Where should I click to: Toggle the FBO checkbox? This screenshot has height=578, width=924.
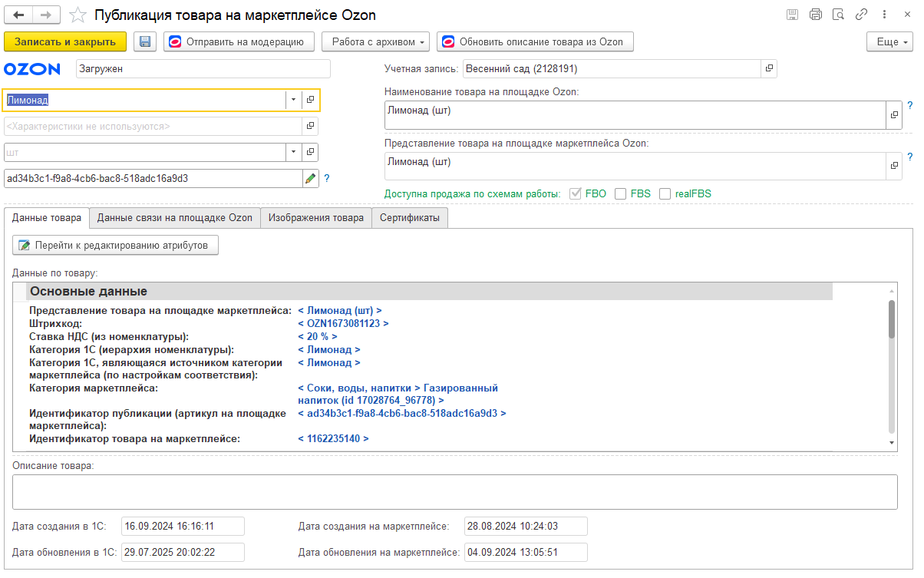tap(576, 193)
